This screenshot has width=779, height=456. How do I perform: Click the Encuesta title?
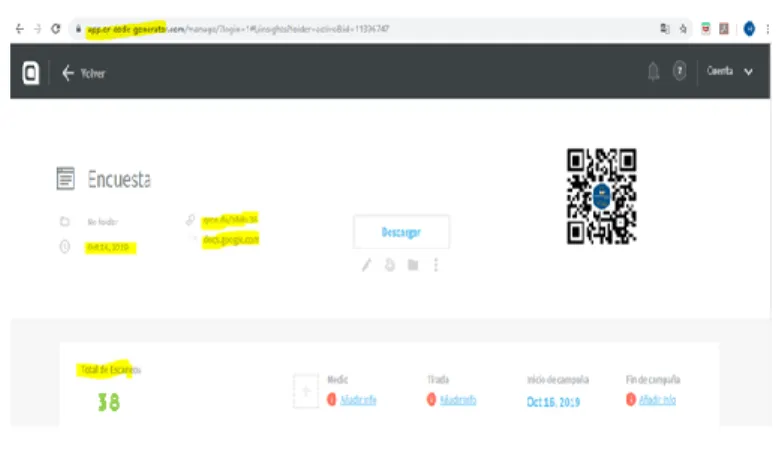[119, 179]
